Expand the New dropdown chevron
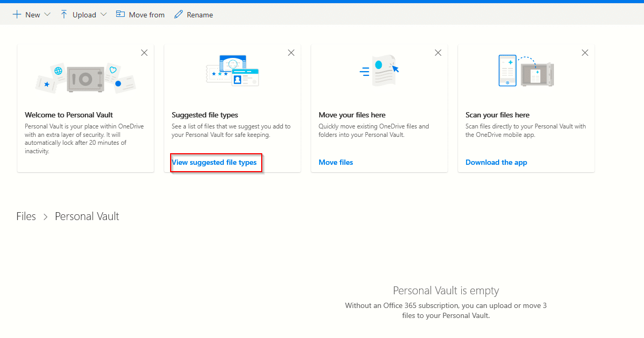The width and height of the screenshot is (644, 338). 47,15
